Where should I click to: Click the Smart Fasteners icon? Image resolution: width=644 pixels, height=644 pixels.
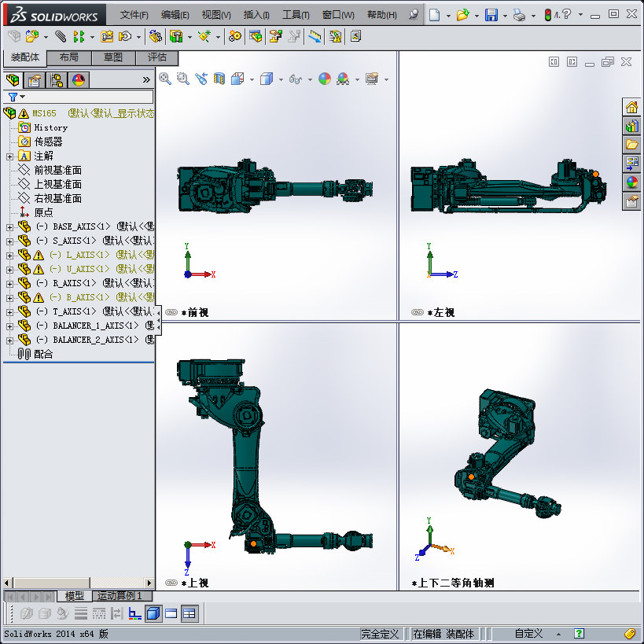107,36
